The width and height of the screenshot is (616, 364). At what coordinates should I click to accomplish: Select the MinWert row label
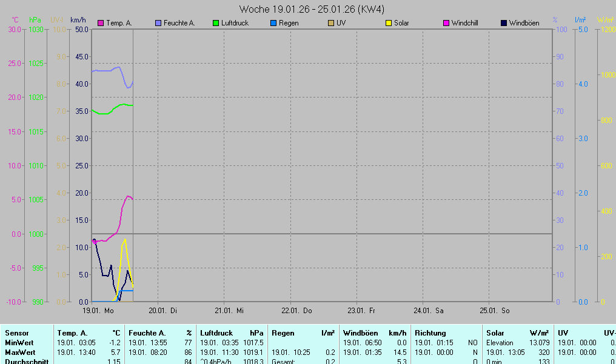[x=19, y=343]
